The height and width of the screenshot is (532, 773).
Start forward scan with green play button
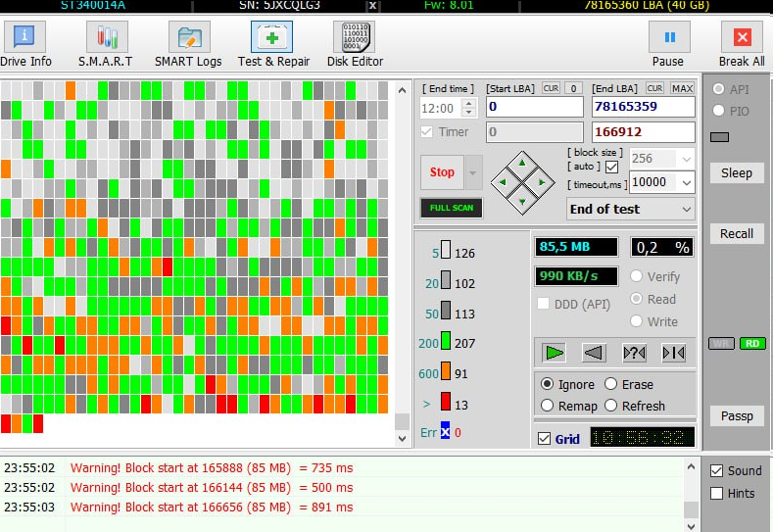coord(555,353)
